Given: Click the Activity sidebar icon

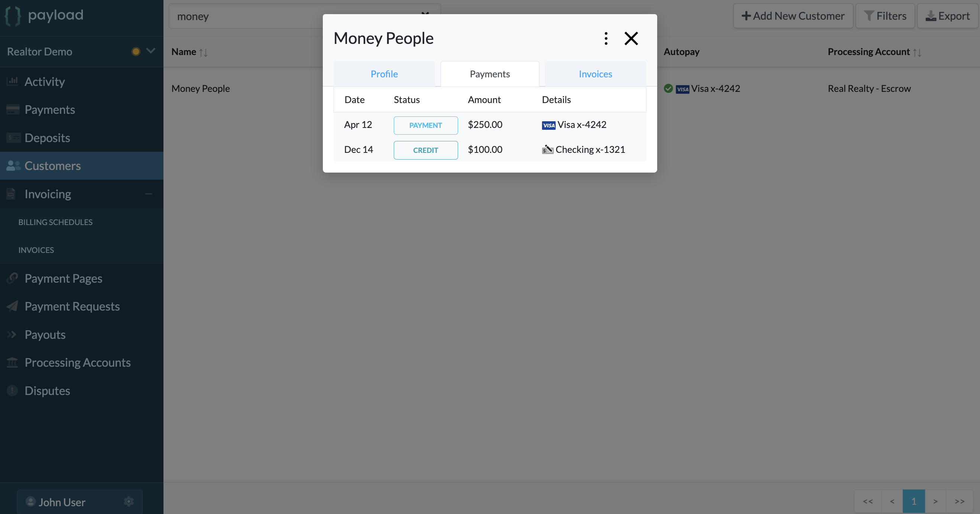Looking at the screenshot, I should (13, 81).
